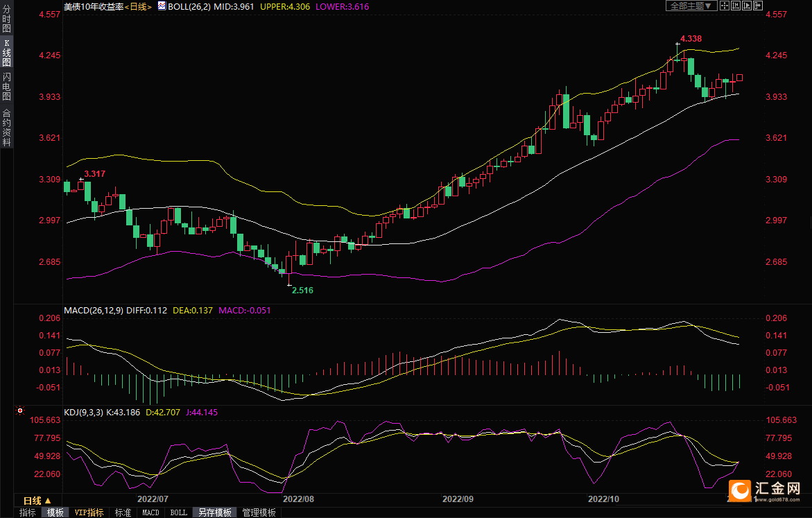Click 另存模板 save template button
The image size is (812, 518).
[215, 512]
